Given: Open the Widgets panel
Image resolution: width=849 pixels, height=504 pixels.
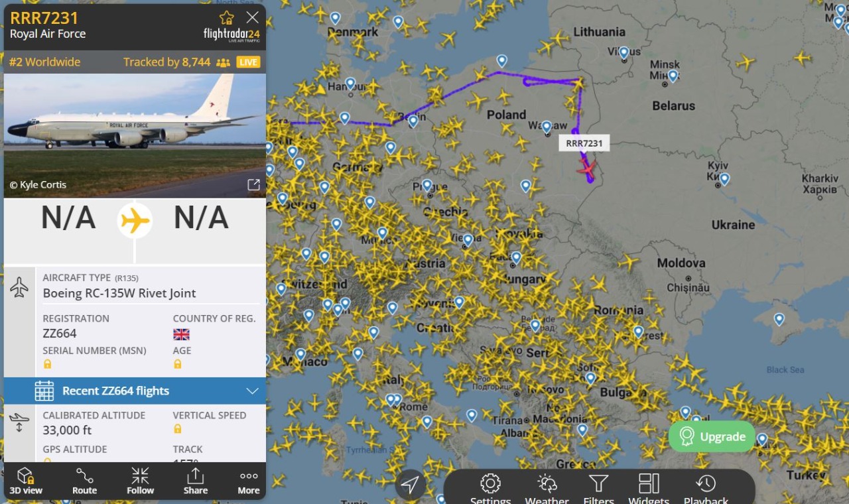Looking at the screenshot, I should pos(649,489).
